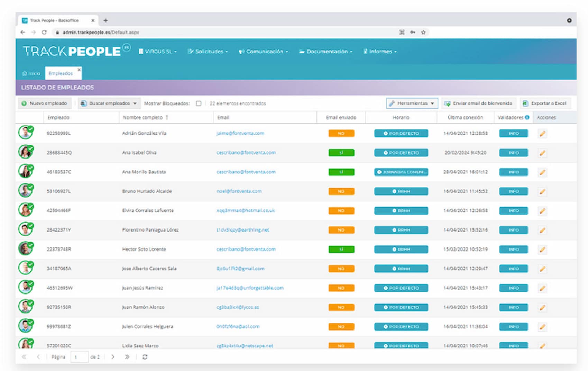Select date text 20/02/2024 9:45:20
This screenshot has width=588, height=371.
tap(465, 153)
